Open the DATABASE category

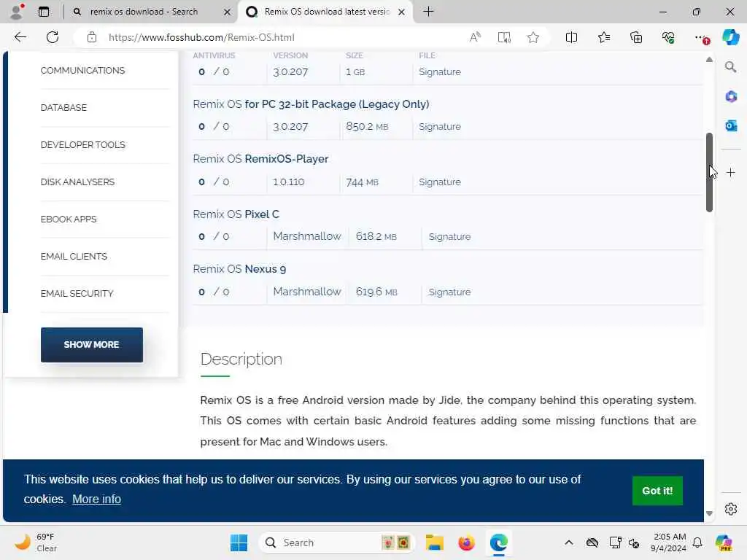pyautogui.click(x=63, y=108)
